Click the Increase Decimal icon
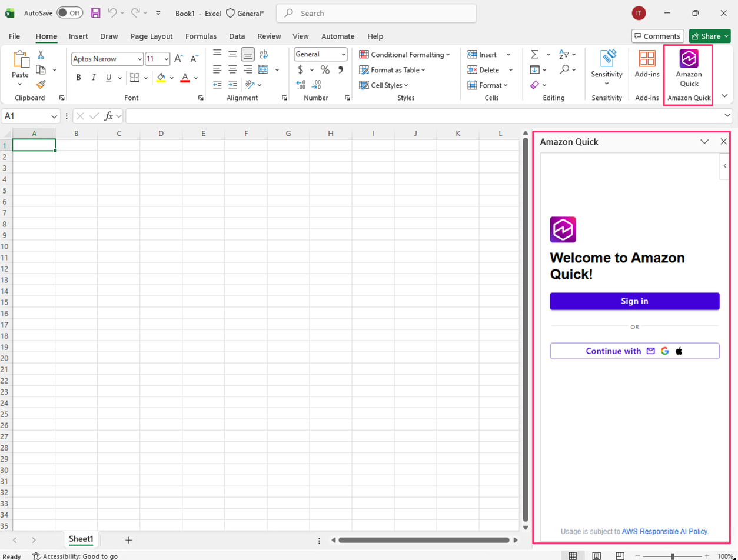 click(301, 85)
